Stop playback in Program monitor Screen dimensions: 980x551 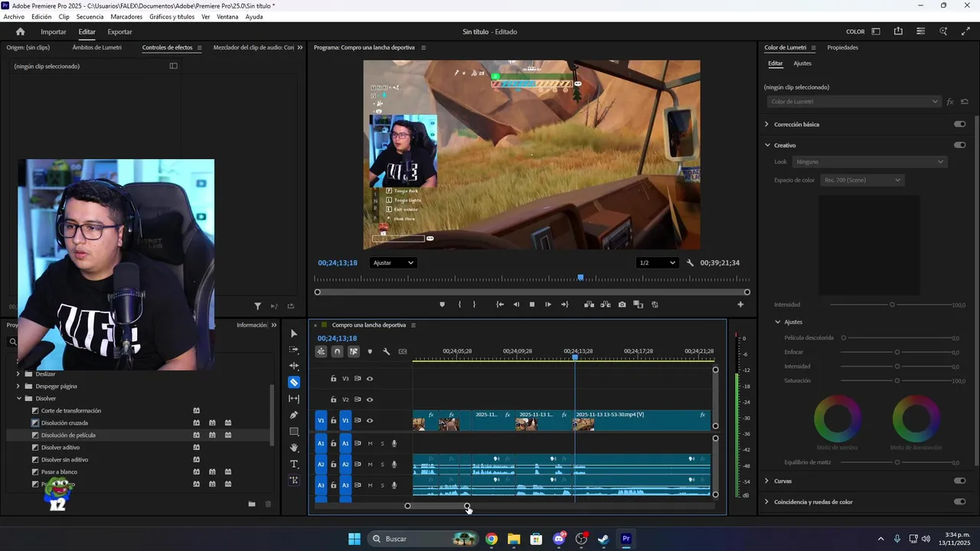pyautogui.click(x=532, y=305)
